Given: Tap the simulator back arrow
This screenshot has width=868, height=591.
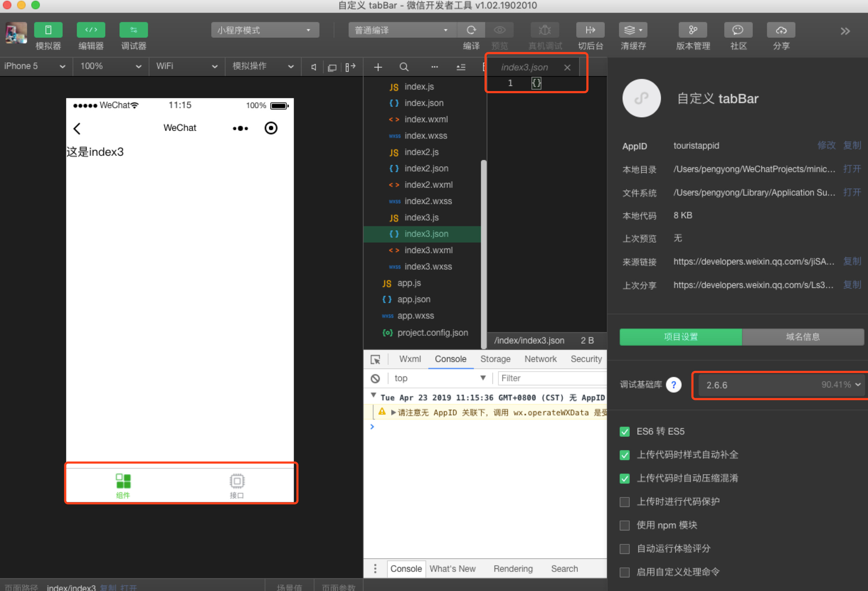Looking at the screenshot, I should click(77, 128).
